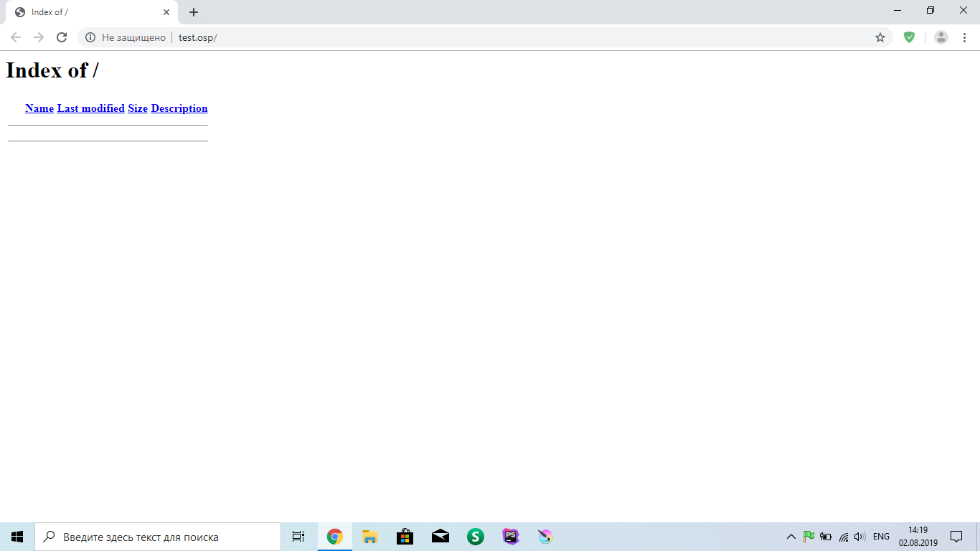The height and width of the screenshot is (551, 980).
Task: Launch File Explorer from the taskbar
Action: 369,537
